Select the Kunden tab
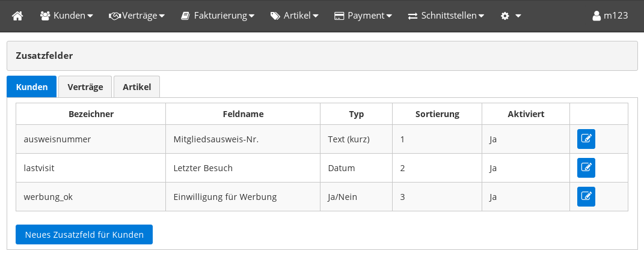644x257 pixels. point(32,87)
